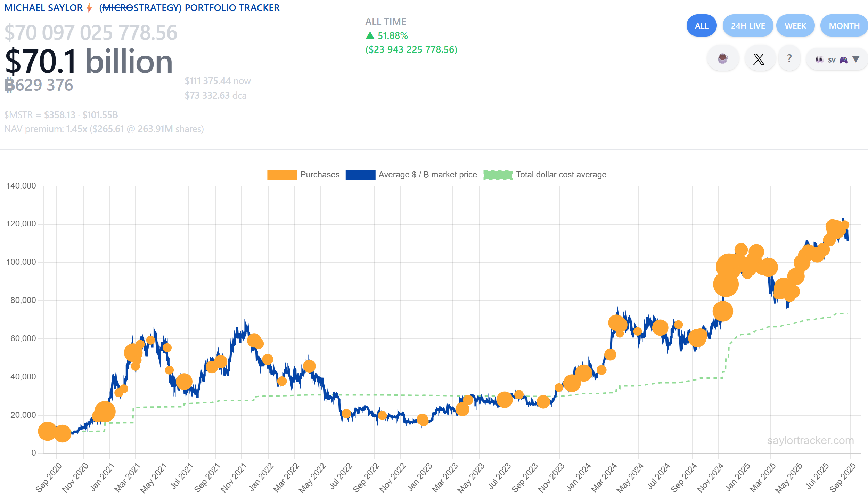Viewport: 868px width, 496px height.
Task: Toggle Average $ / ₿ market price series
Action: tap(411, 175)
